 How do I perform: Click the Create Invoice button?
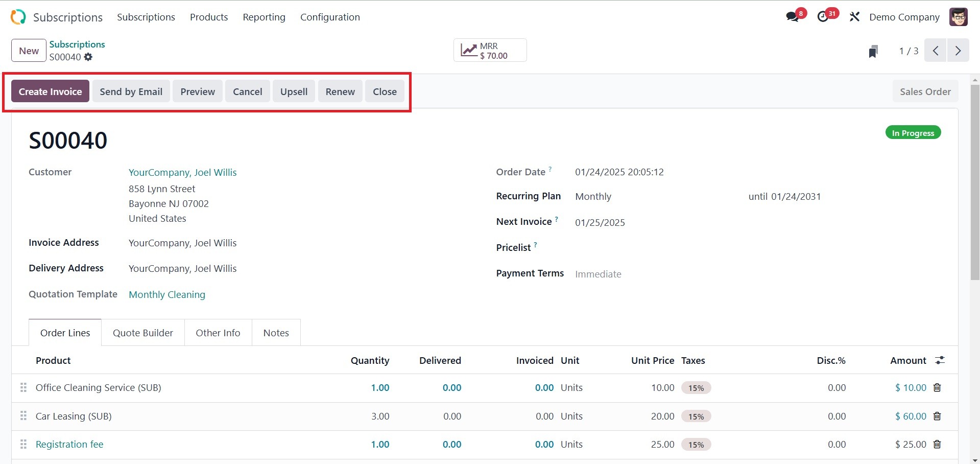point(50,91)
